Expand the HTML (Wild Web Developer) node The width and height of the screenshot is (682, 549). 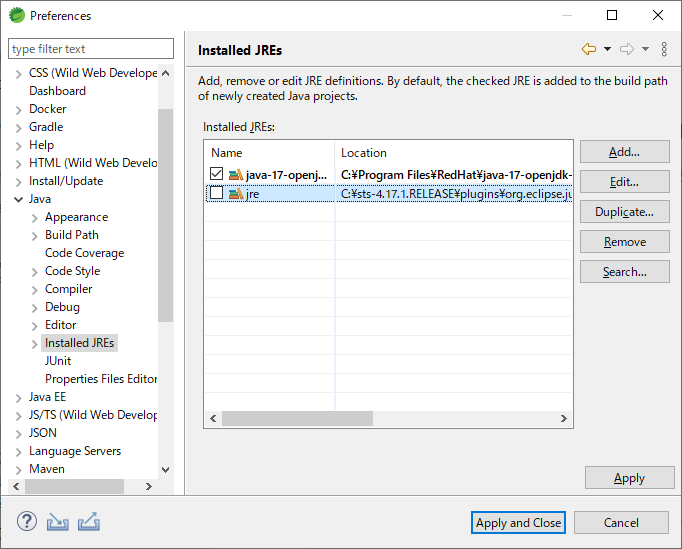coord(18,164)
